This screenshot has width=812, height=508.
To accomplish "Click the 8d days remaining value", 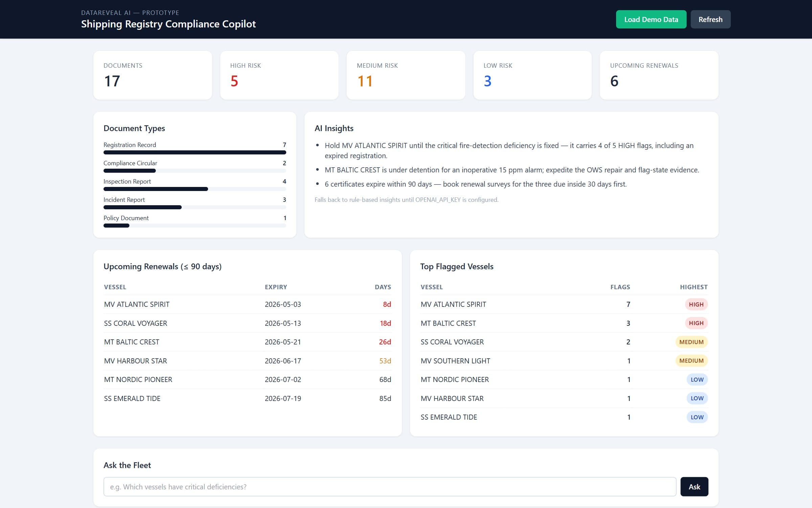I will click(387, 304).
